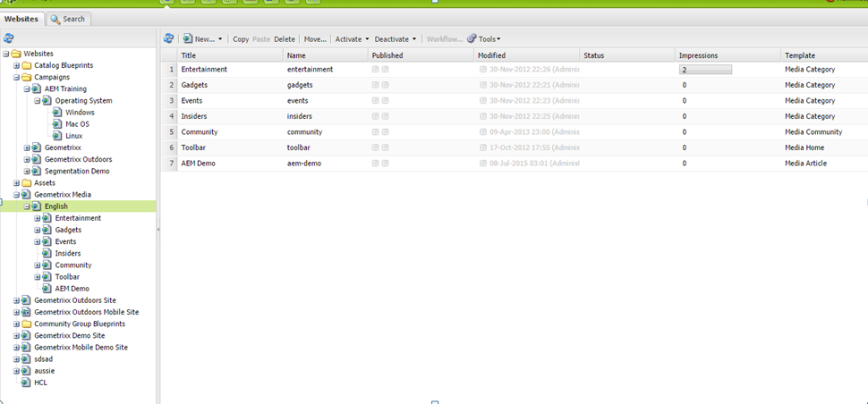Click the Insiders page icon in tree
The width and height of the screenshot is (868, 404).
tap(47, 253)
